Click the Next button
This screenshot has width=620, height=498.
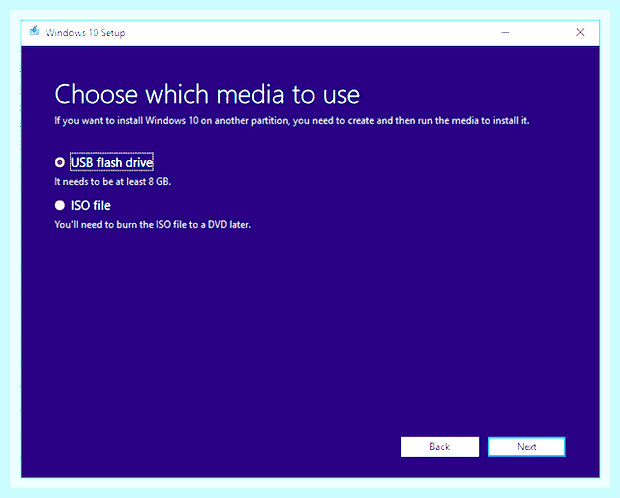(526, 447)
